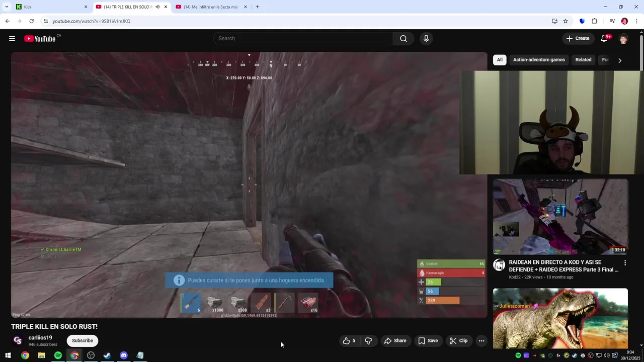
Task: Save the video to a playlist
Action: (x=428, y=341)
